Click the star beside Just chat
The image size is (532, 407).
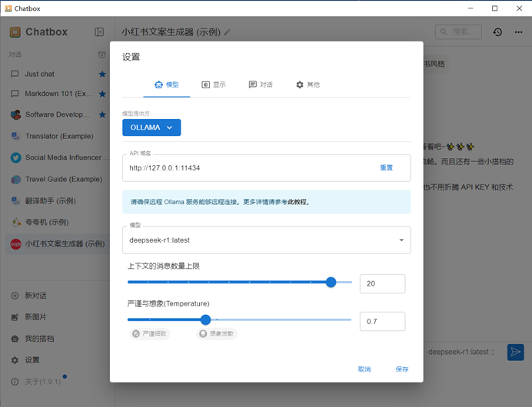tap(102, 74)
